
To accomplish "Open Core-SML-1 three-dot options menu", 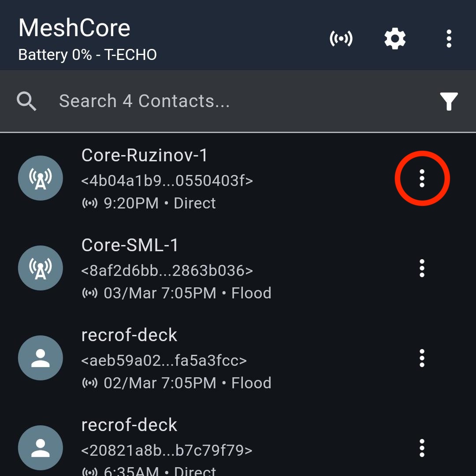I will click(x=422, y=268).
